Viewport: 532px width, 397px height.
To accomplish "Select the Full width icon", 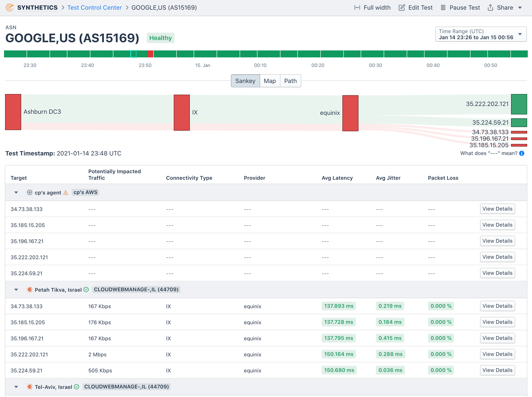I will (358, 7).
